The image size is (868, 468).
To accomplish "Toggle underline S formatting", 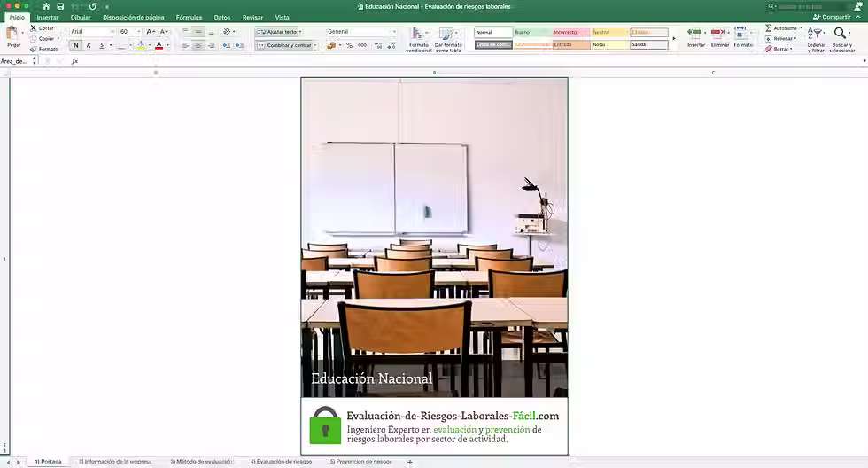I will [x=102, y=45].
